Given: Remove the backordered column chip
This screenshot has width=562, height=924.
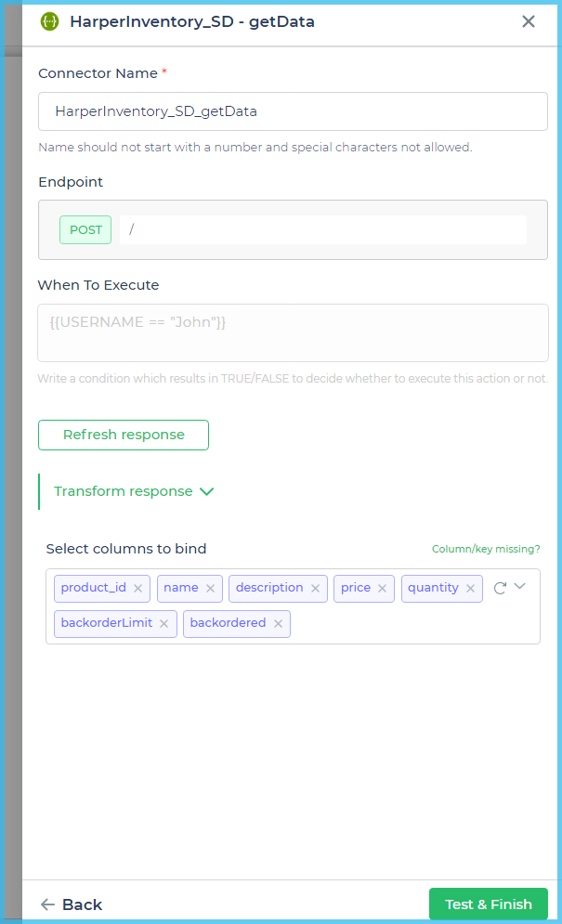Looking at the screenshot, I should point(278,623).
